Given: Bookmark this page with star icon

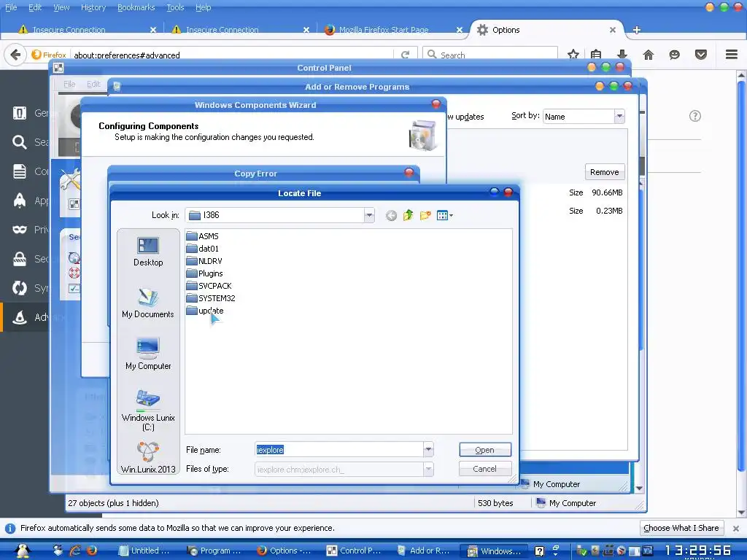Looking at the screenshot, I should coord(573,55).
